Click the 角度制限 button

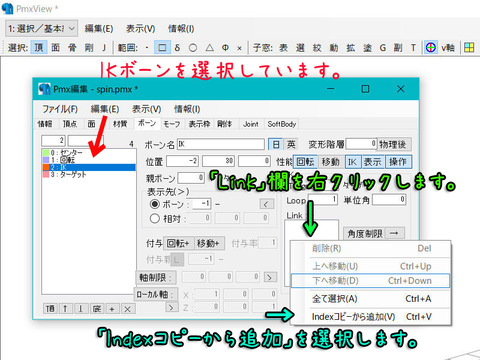click(365, 233)
